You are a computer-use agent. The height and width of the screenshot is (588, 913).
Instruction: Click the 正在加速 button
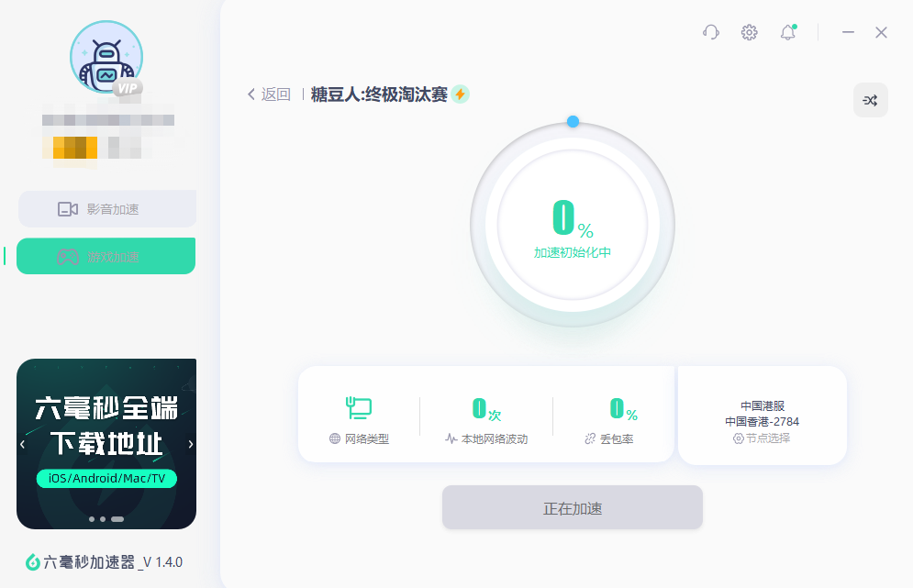coord(572,506)
